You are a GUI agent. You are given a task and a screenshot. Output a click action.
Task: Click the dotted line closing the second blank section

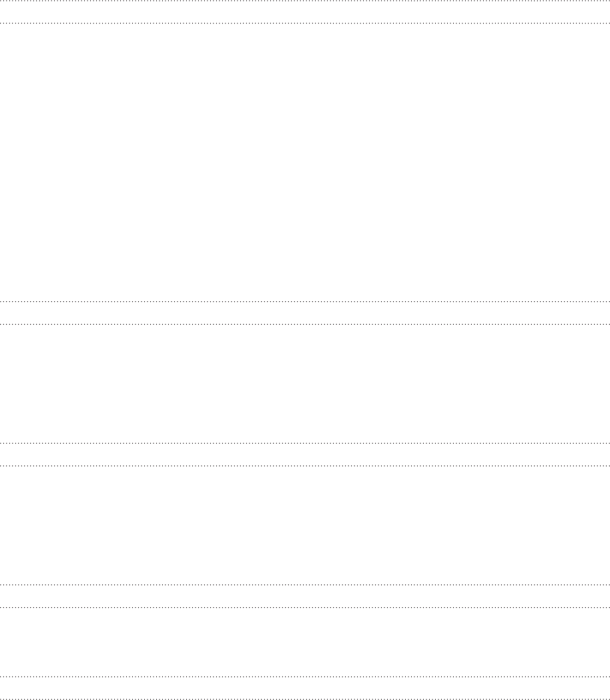[305, 444]
